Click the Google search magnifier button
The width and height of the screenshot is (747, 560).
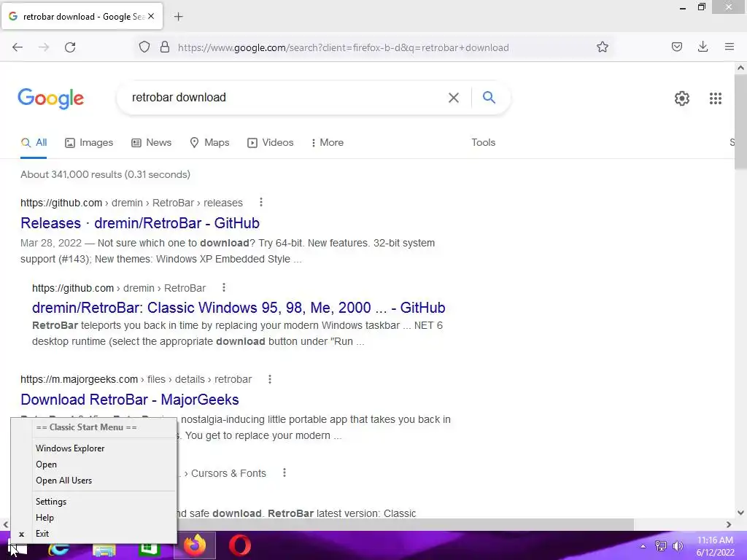coord(489,97)
